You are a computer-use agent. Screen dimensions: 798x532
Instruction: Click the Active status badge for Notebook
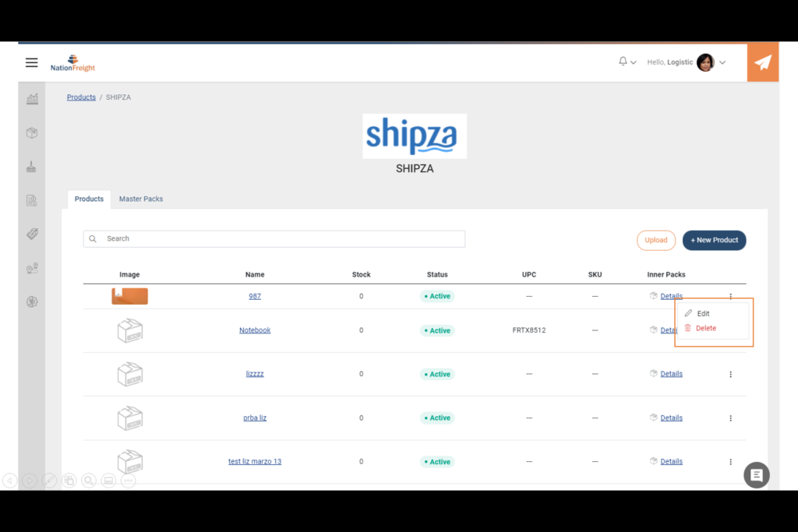pos(437,330)
